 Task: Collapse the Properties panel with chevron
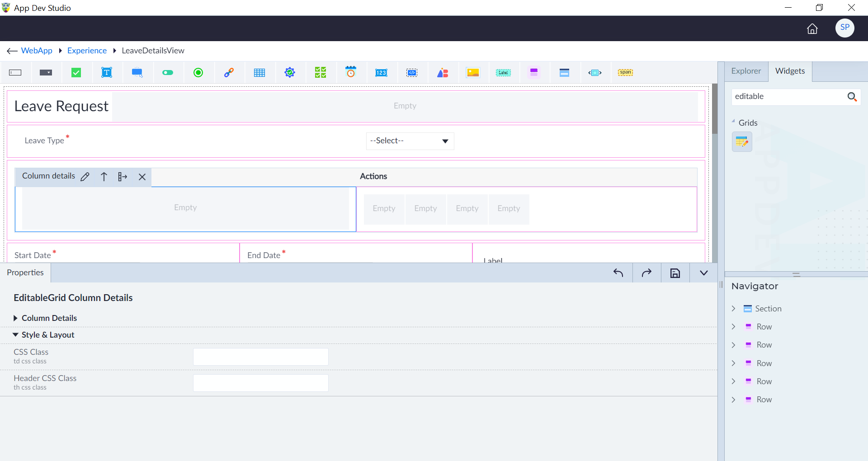tap(704, 273)
